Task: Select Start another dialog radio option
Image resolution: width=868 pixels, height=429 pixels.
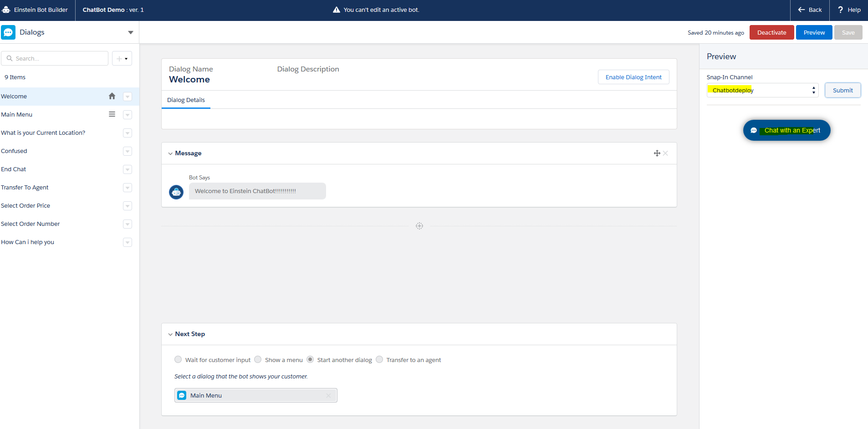Action: tap(310, 359)
